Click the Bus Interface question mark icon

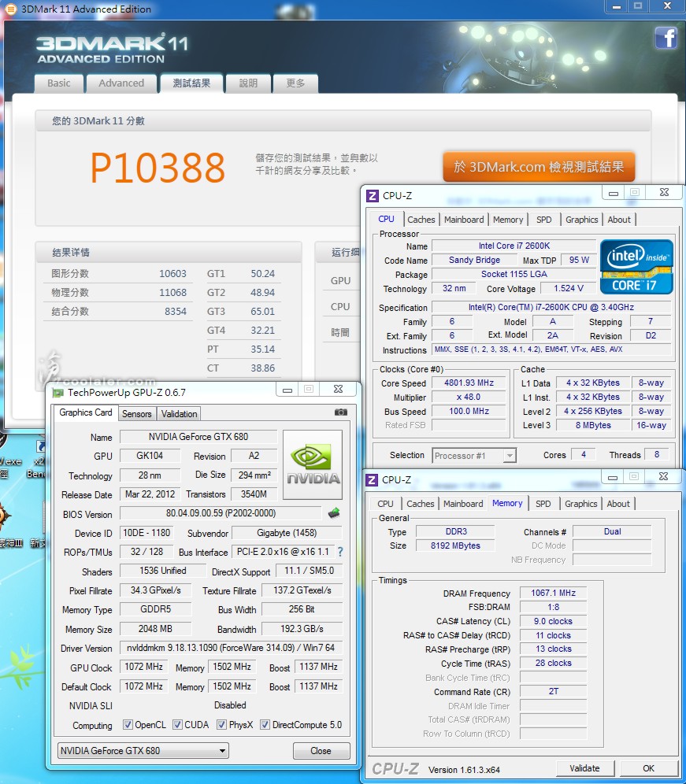click(340, 552)
